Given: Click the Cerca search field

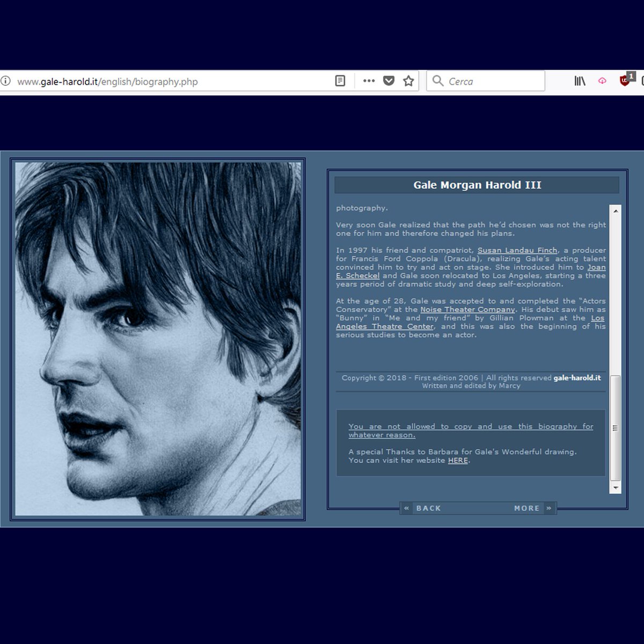Looking at the screenshot, I should [x=486, y=81].
